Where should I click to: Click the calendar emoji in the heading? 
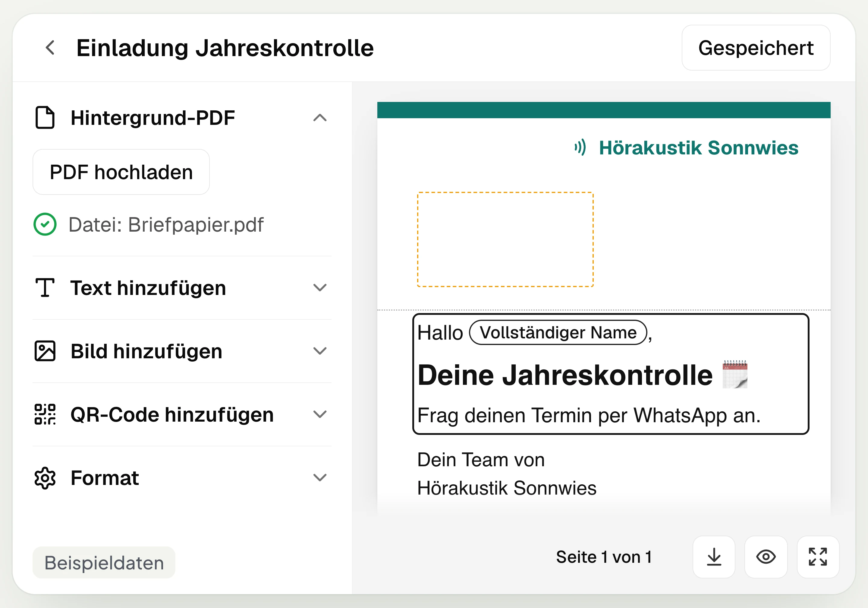735,374
